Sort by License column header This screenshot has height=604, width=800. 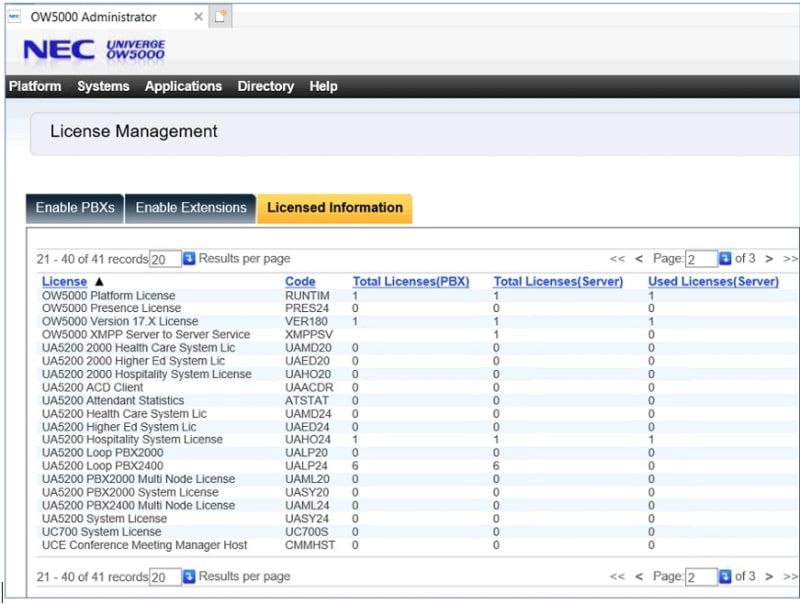pos(64,282)
